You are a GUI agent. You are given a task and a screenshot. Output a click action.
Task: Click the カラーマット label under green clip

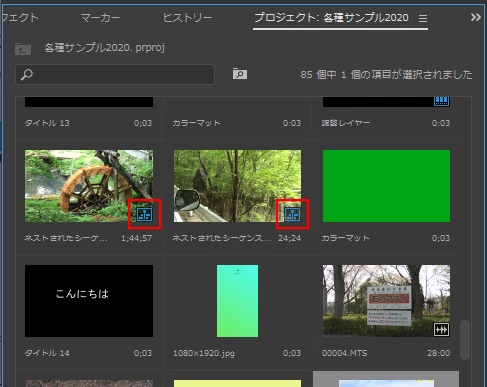tap(345, 238)
